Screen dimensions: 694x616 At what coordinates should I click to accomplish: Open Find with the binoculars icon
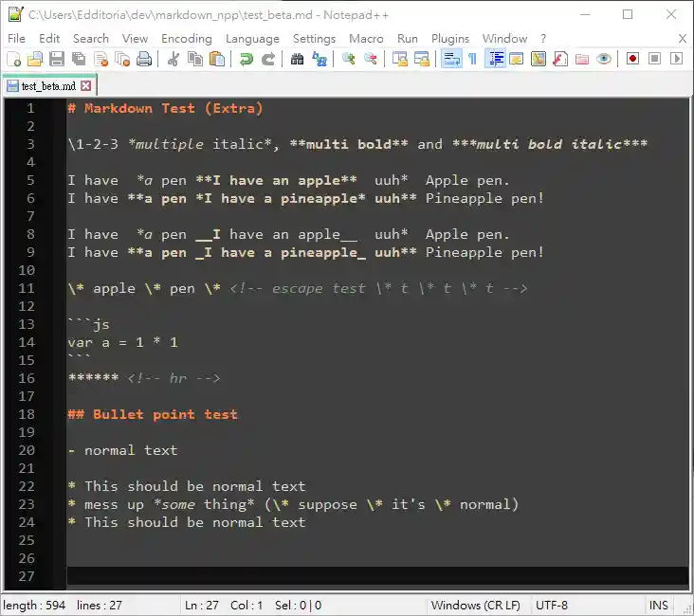(297, 59)
